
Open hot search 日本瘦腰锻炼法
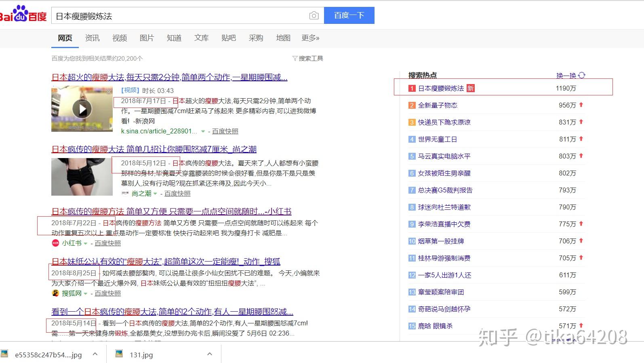point(441,88)
